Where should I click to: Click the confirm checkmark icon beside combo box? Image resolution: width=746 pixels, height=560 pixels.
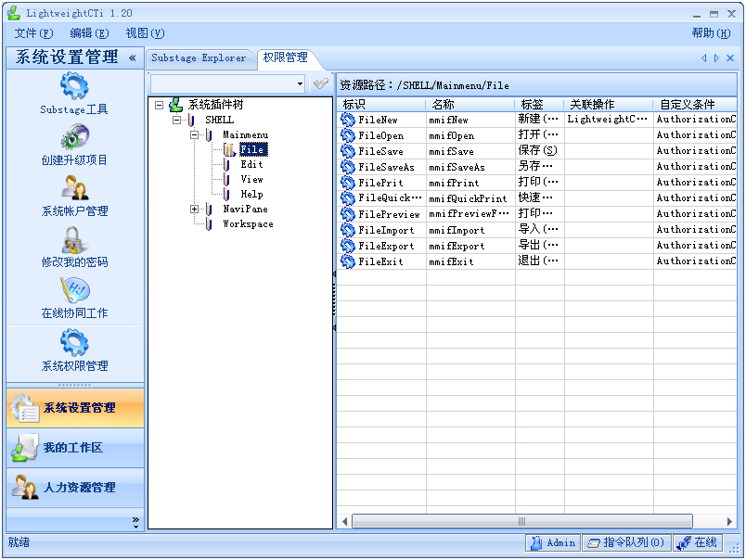click(x=321, y=84)
